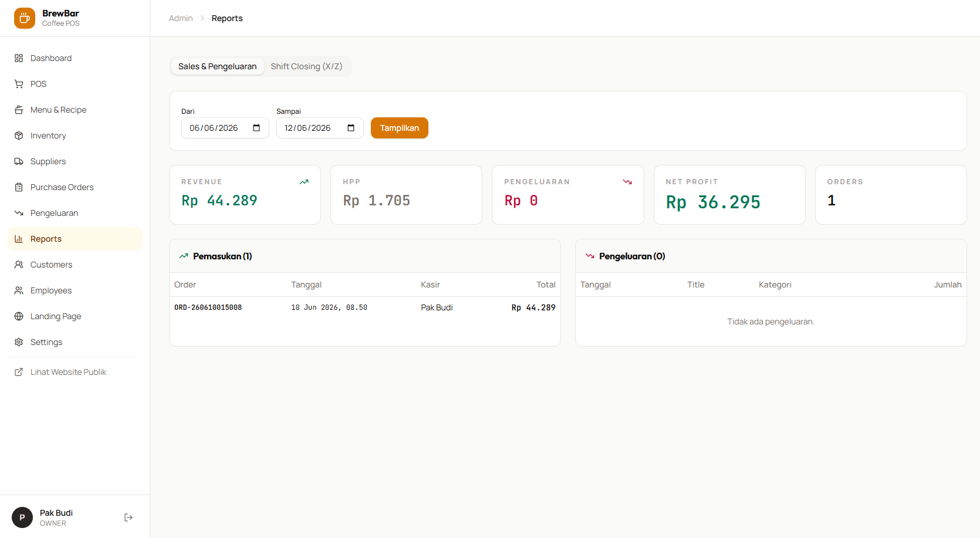The height and width of the screenshot is (538, 980).
Task: Click the Pemasukan section trend-up icon
Action: 184,256
